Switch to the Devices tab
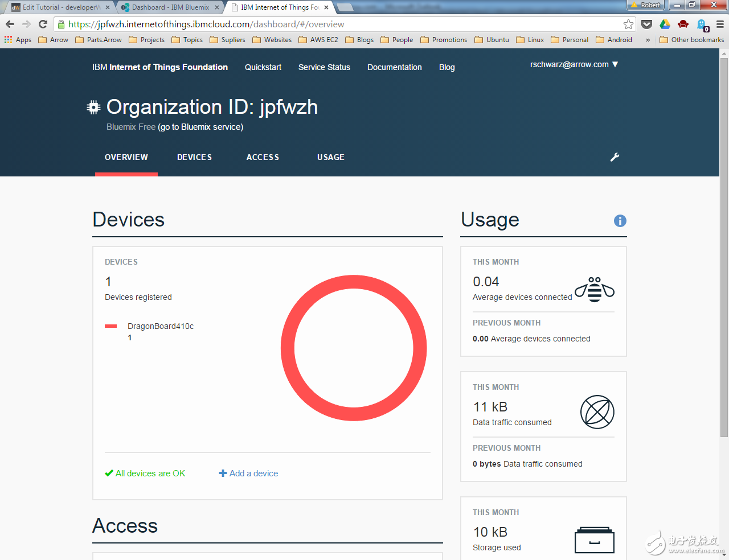Viewport: 729px width, 560px height. point(194,157)
